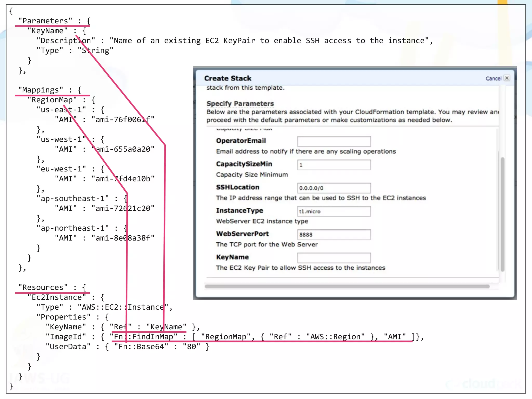Click the CapacitySizeMin label
Image resolution: width=532 pixels, height=399 pixels.
(x=244, y=164)
